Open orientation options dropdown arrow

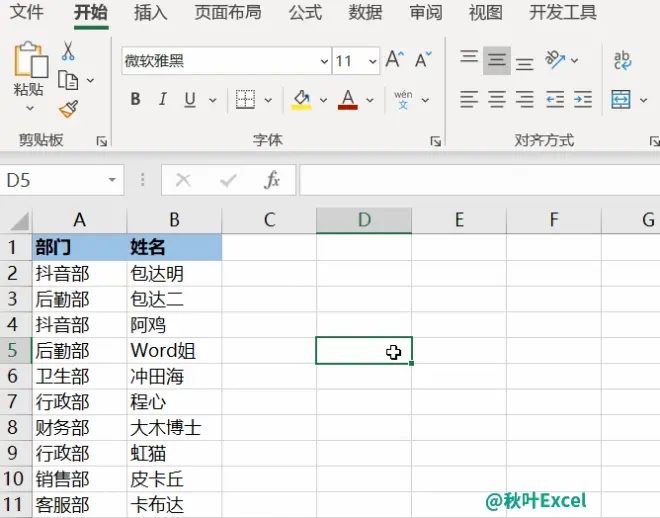pos(575,61)
